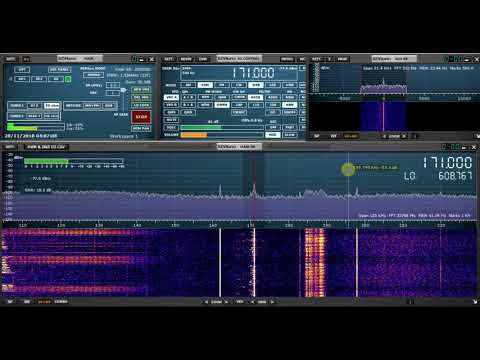The height and width of the screenshot is (360, 480).
Task: Toggle the LO LOCK button
Action: 141,106
